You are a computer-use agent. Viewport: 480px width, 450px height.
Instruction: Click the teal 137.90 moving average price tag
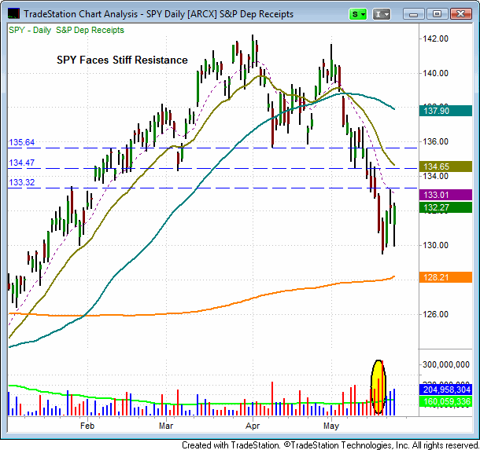tap(446, 111)
